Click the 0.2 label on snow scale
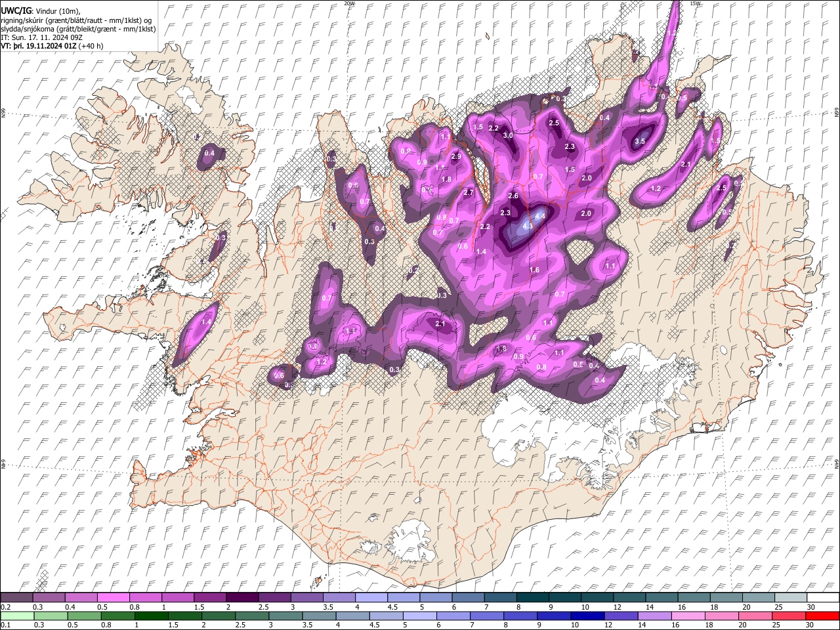Image resolution: width=840 pixels, height=630 pixels. [5, 607]
